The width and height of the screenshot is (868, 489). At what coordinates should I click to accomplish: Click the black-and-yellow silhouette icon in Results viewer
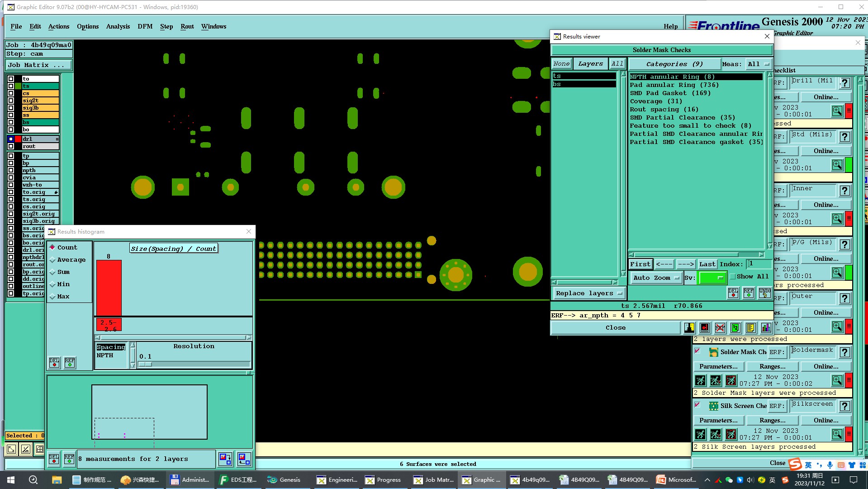[x=689, y=327]
